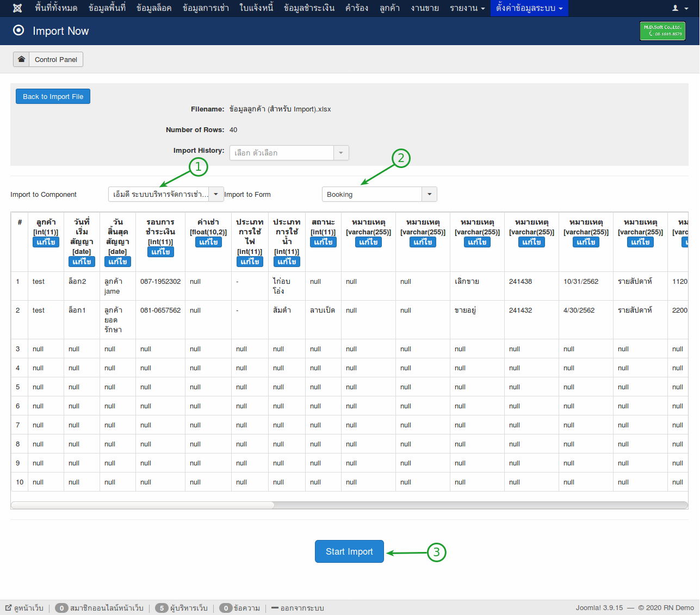Click the ดูหน้าเว็บ link in footer
The width and height of the screenshot is (700, 615).
coord(24,608)
